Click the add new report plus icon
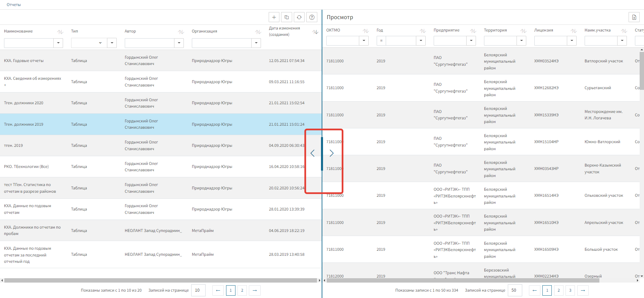This screenshot has width=644, height=298. (274, 17)
